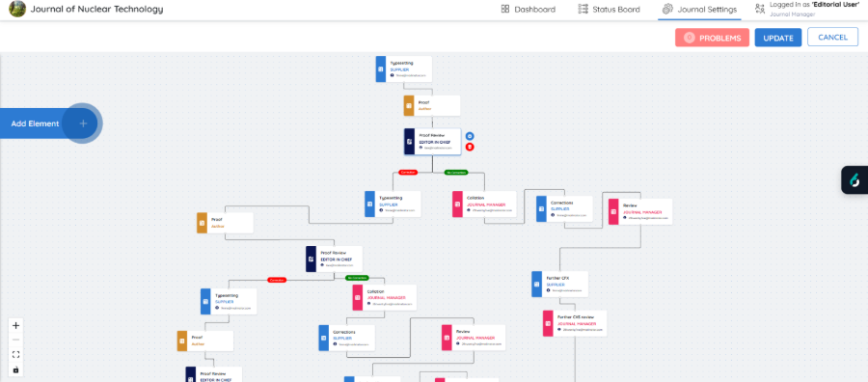Select Typesetting node below first Correction label
Image resolution: width=868 pixels, height=382 pixels.
393,205
